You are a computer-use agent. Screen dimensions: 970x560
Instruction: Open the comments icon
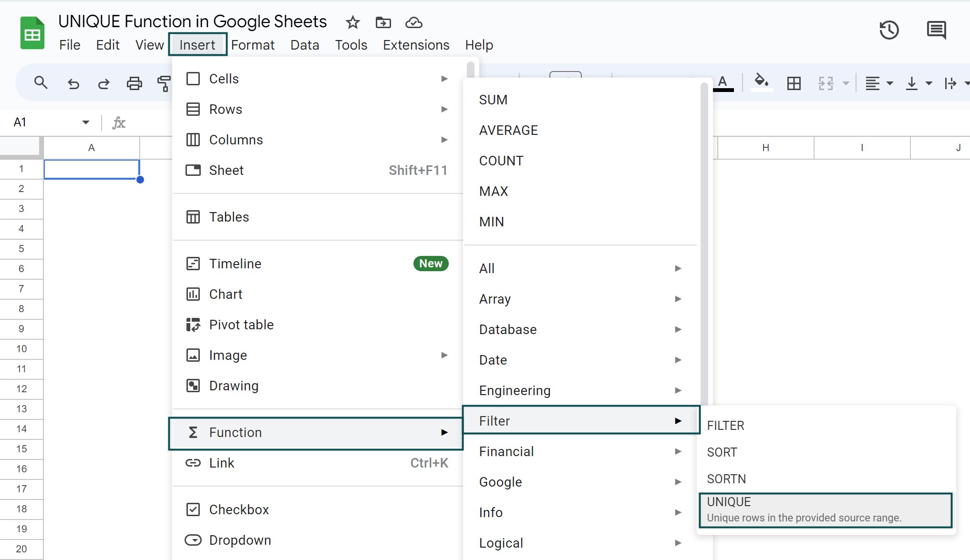click(936, 30)
